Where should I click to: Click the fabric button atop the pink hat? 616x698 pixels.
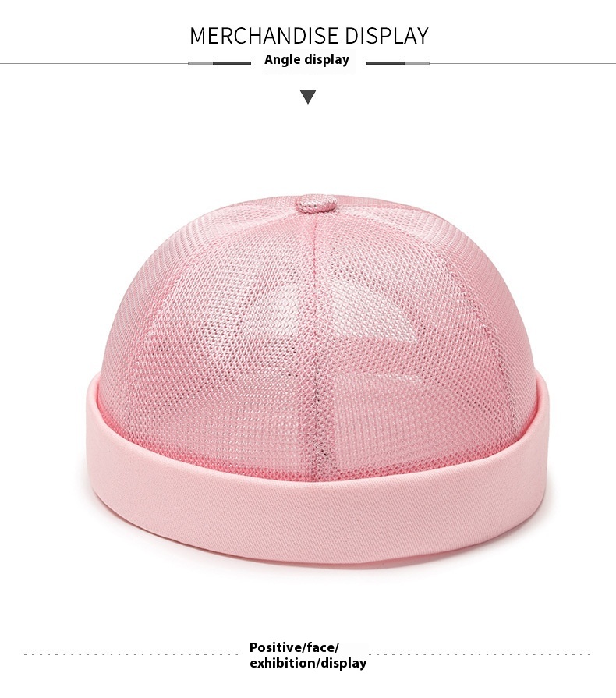coord(315,204)
